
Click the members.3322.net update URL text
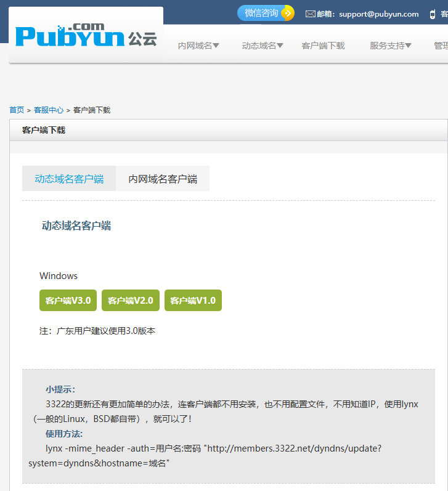(205, 456)
